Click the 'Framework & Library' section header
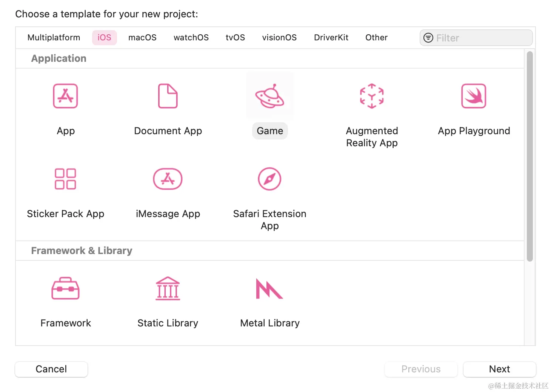The width and height of the screenshot is (551, 392). point(82,251)
